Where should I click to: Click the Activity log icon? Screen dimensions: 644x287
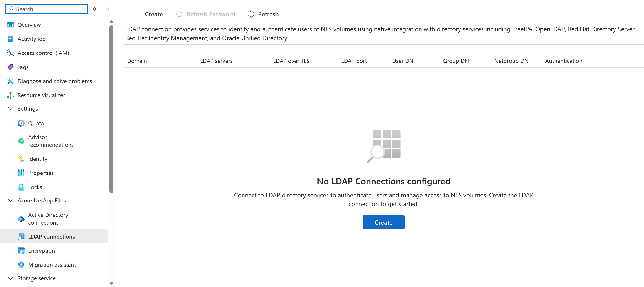(x=11, y=39)
